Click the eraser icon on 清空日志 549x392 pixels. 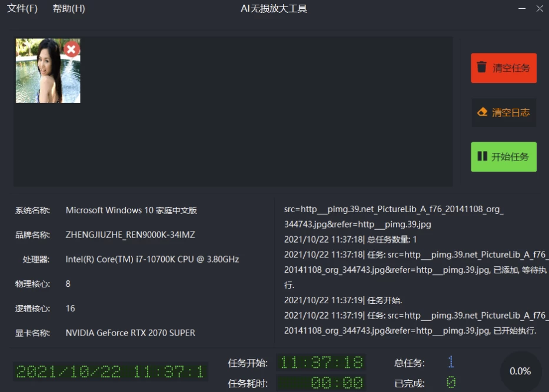483,112
